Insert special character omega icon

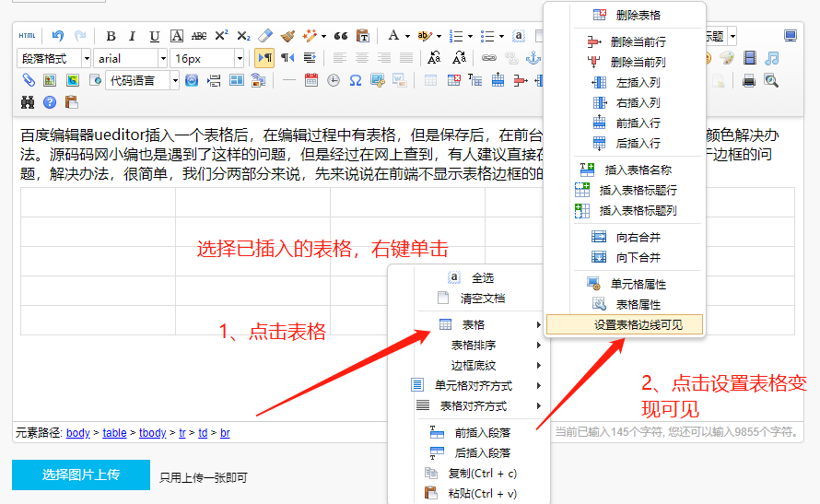356,80
